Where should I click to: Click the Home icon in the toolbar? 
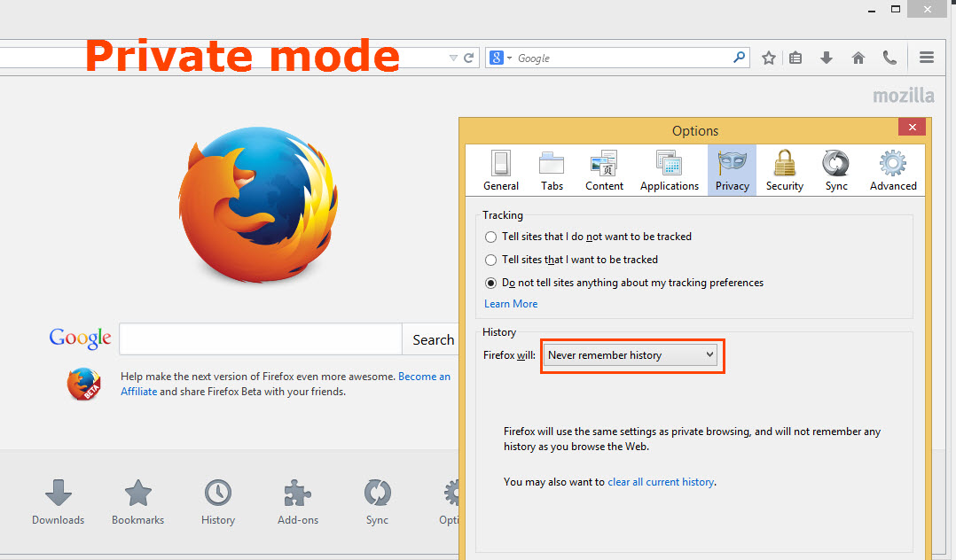pos(858,57)
